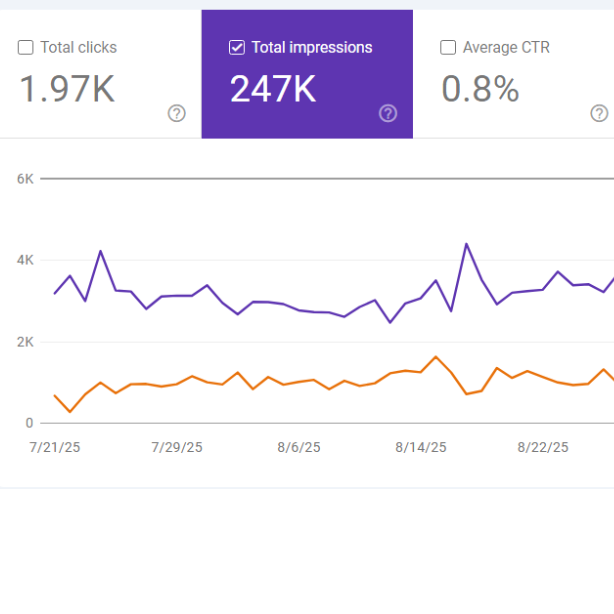Screen dimensions: 614x614
Task: Click the 6K y-axis label
Action: tap(25, 179)
